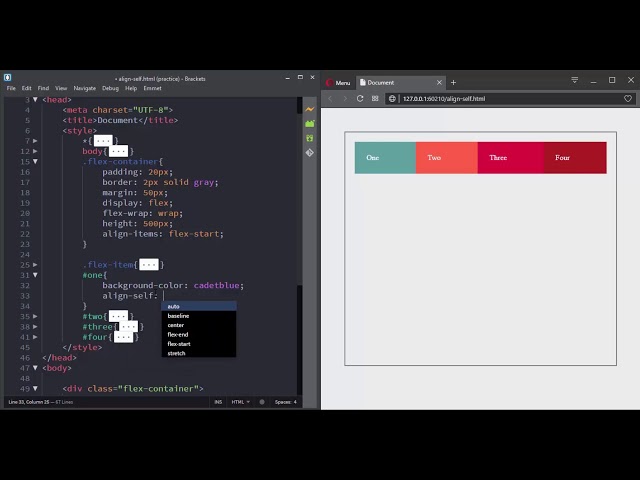Open Opera tab menu icon
The height and width of the screenshot is (480, 640).
575,80
